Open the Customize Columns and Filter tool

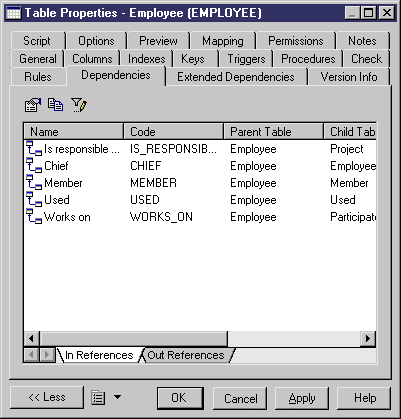click(79, 105)
